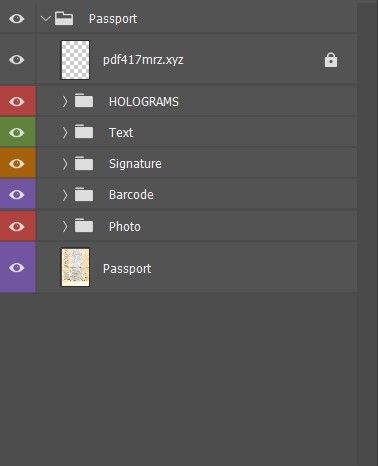Click the Barcode group folder icon
This screenshot has width=378, height=466.
point(84,194)
